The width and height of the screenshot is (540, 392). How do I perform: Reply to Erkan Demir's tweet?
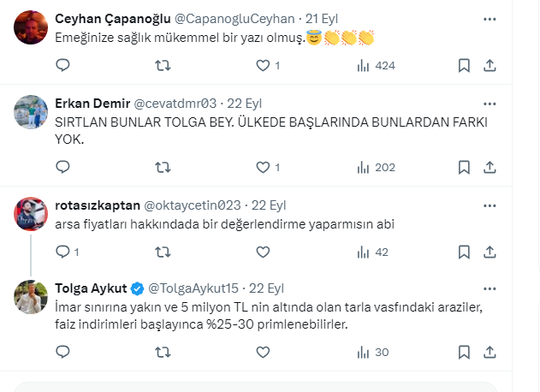62,167
